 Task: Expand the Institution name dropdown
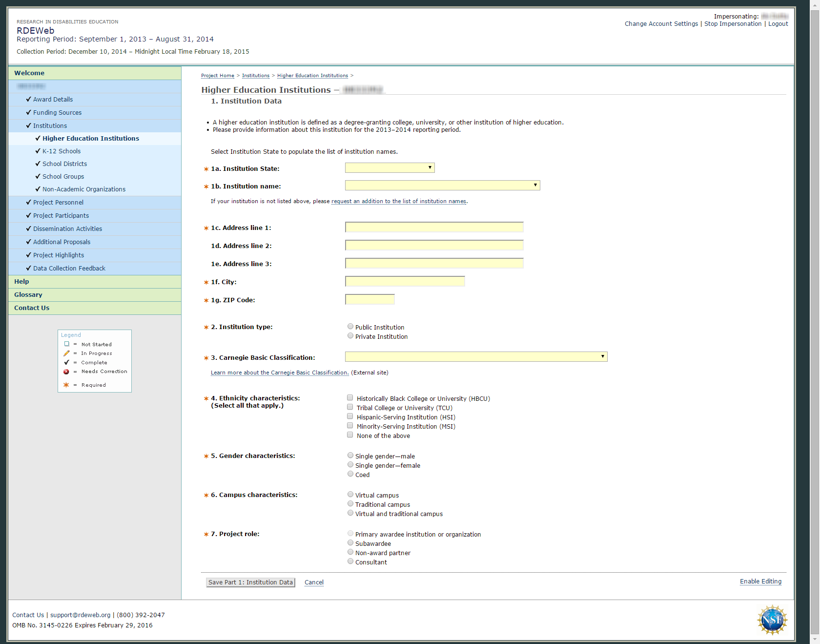(442, 186)
